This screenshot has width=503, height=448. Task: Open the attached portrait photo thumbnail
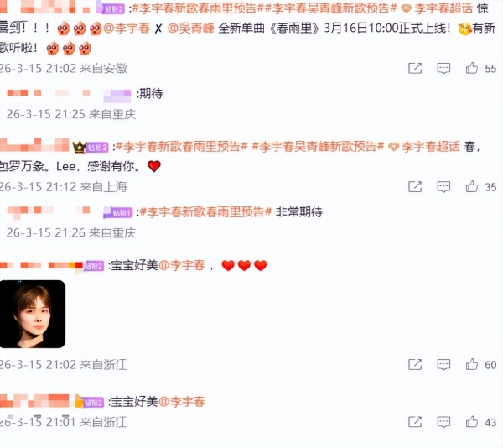tap(33, 314)
